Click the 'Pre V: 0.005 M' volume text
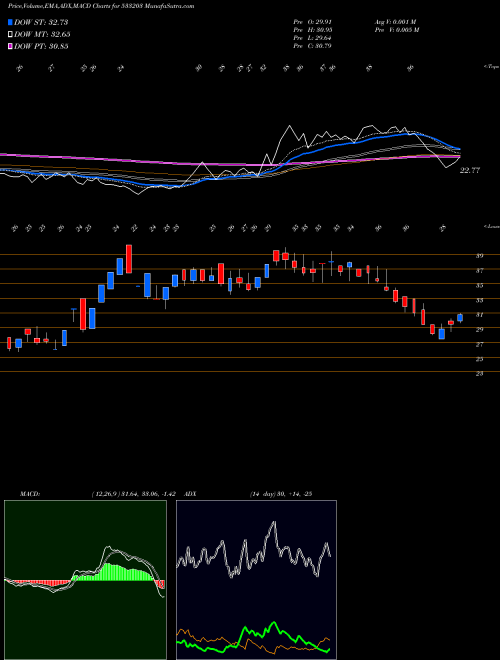The image size is (500, 660). 397,30
